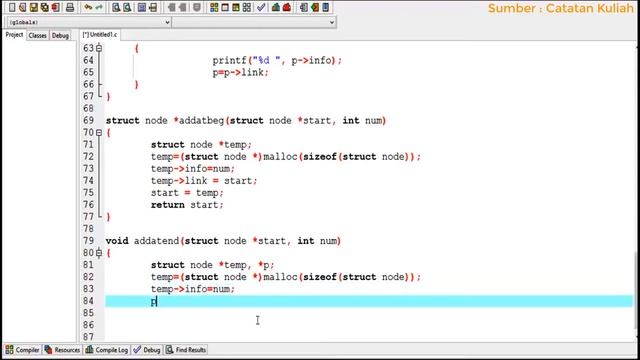Click the 'addatend' function name on line 79
This screenshot has height=360, width=640.
pyautogui.click(x=157, y=241)
